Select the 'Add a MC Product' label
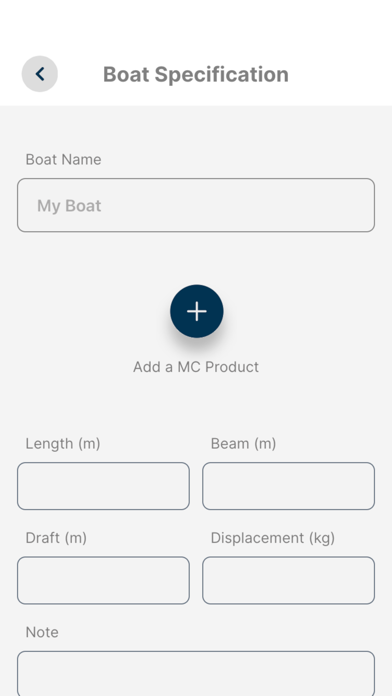The image size is (392, 696). (x=196, y=367)
